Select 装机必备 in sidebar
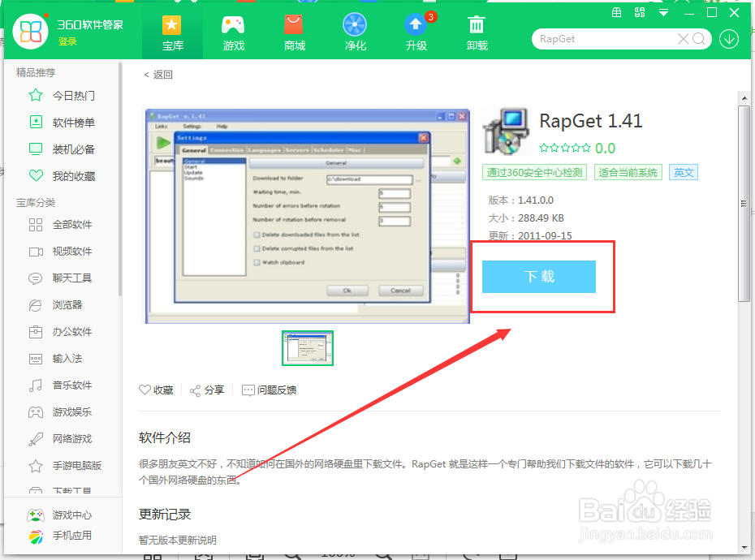 [61, 149]
